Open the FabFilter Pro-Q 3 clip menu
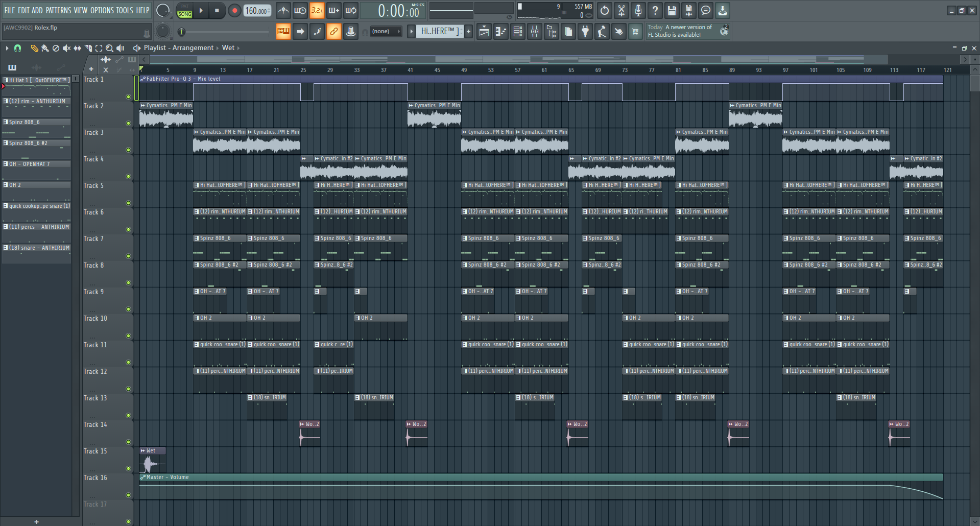The image size is (980, 526). point(143,79)
